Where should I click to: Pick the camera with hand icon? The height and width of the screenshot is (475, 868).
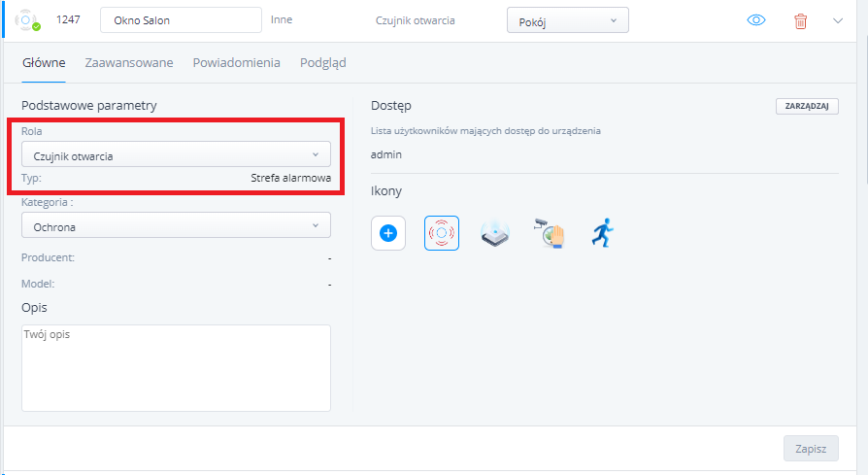tap(549, 233)
